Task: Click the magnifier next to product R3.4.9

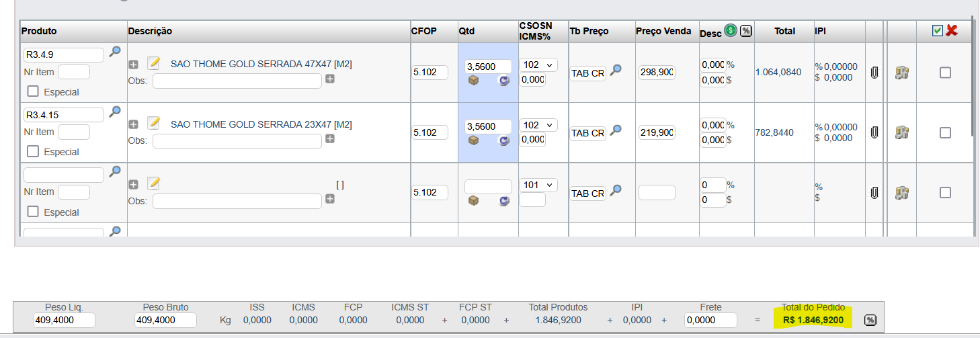Action: pyautogui.click(x=115, y=51)
